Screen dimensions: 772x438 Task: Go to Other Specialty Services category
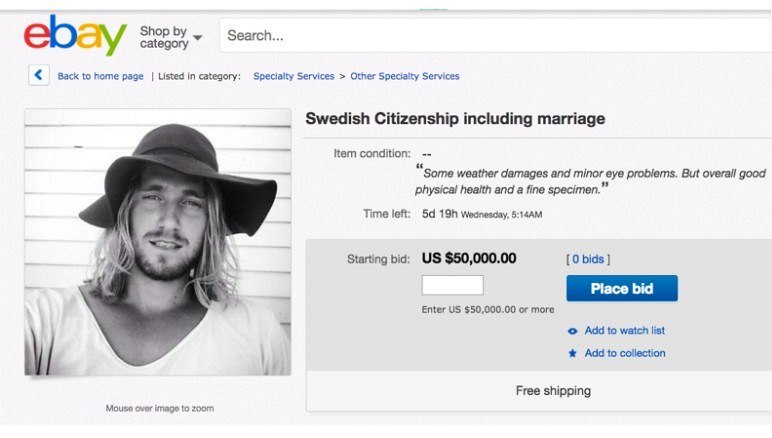[404, 76]
